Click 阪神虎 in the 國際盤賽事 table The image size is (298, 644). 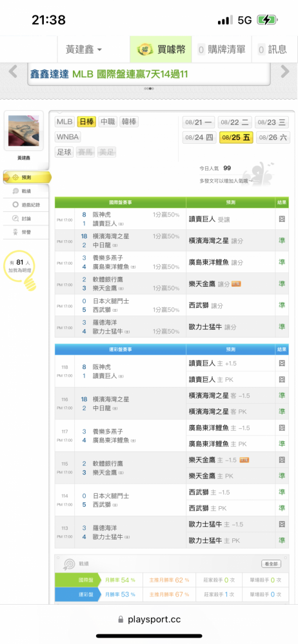coord(102,214)
